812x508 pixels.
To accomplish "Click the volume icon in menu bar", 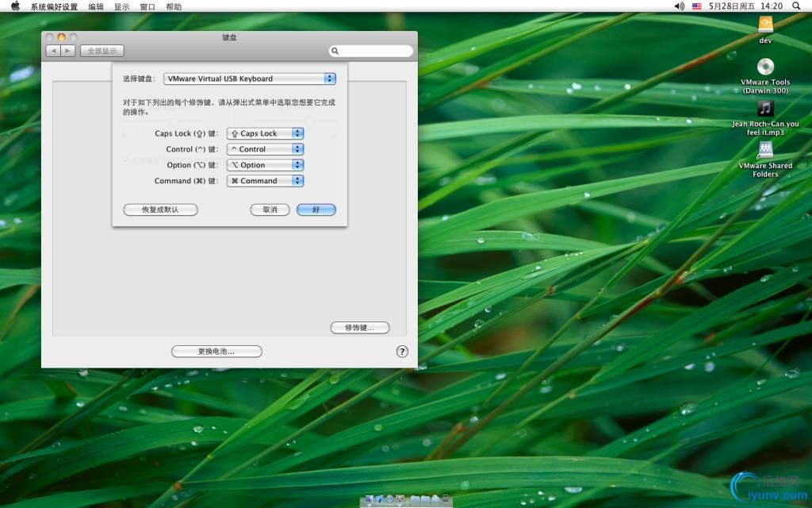I will pos(679,6).
